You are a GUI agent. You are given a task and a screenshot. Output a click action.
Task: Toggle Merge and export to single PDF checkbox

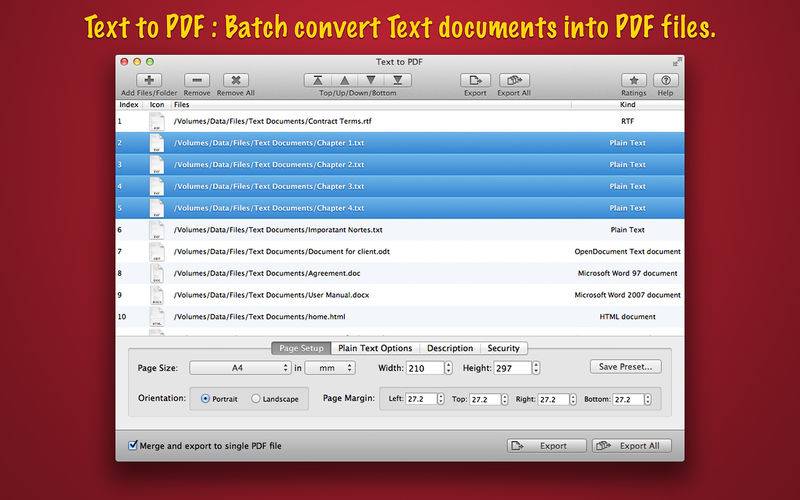tap(134, 445)
